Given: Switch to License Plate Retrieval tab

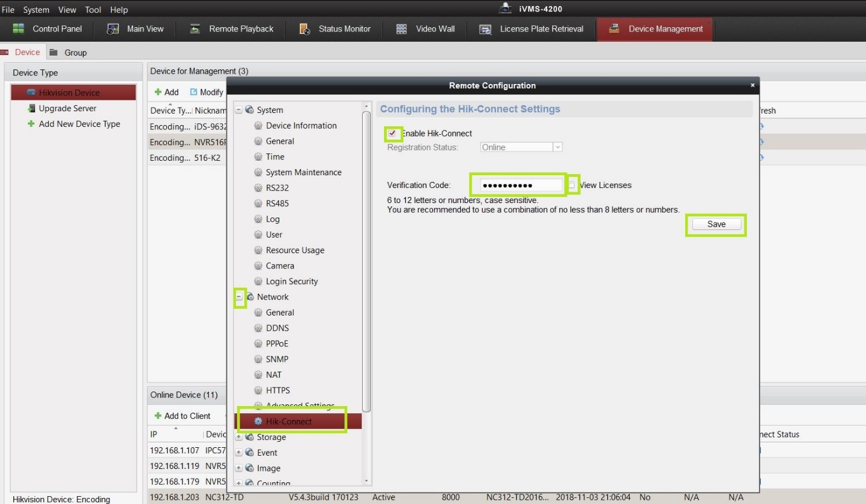Looking at the screenshot, I should 532,29.
